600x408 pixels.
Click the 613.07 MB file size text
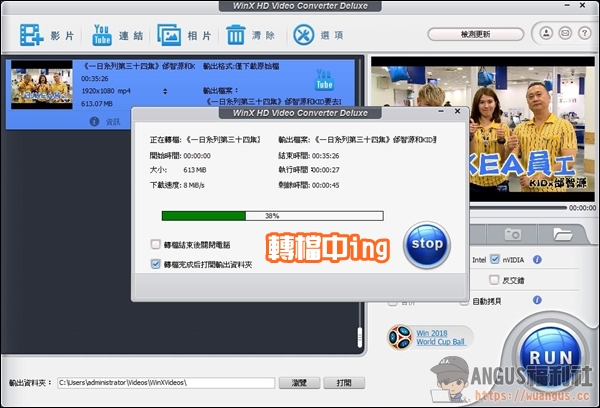tap(97, 104)
